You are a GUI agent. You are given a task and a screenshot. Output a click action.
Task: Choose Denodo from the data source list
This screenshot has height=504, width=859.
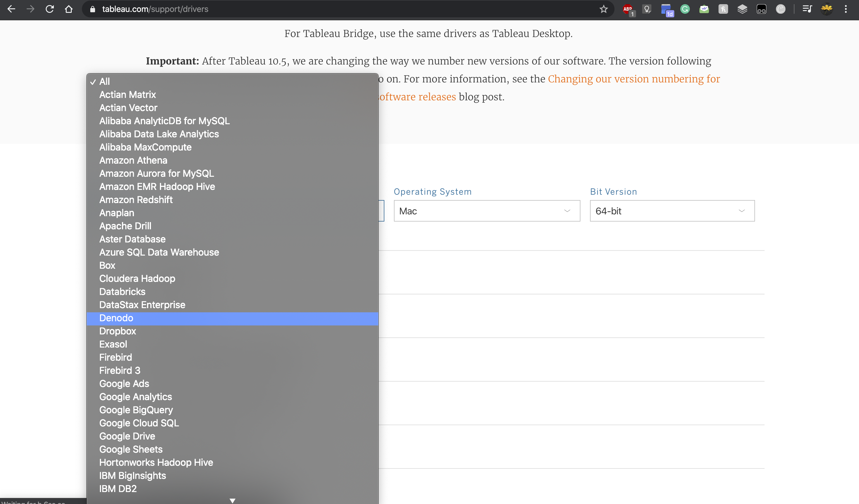[116, 318]
